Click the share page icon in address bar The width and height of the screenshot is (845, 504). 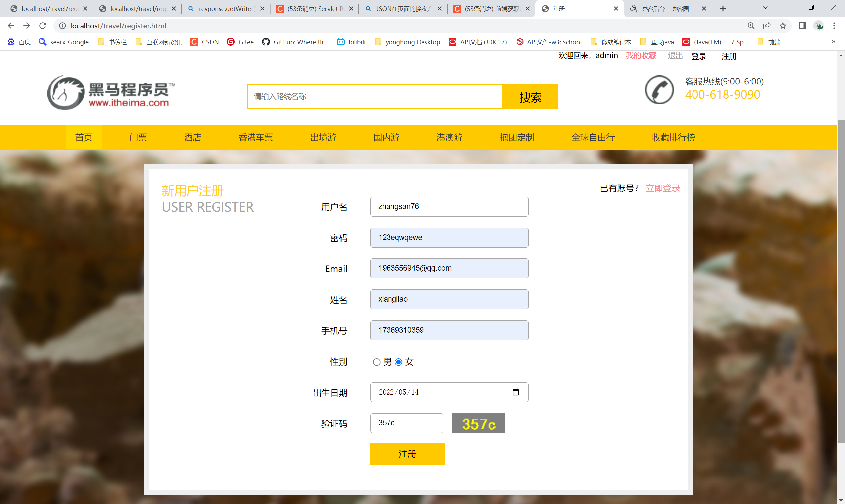(x=766, y=26)
